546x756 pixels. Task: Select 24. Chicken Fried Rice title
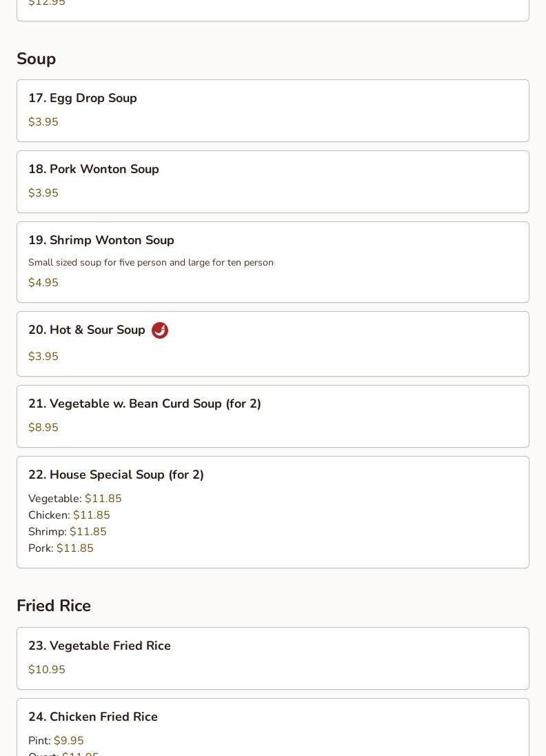coord(93,717)
